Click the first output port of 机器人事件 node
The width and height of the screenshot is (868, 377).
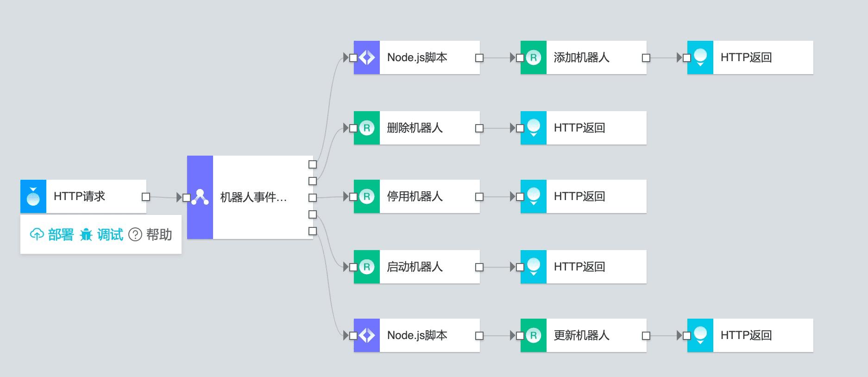click(x=313, y=164)
